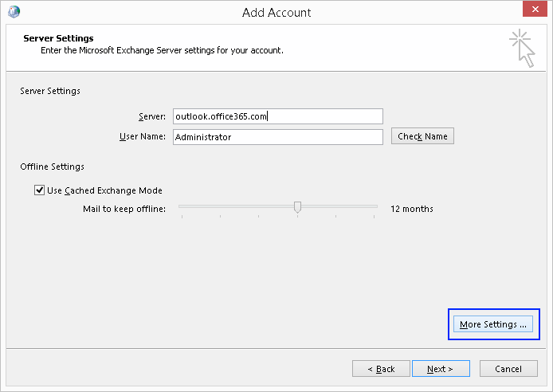The width and height of the screenshot is (553, 392).
Task: Click the Use Cached Exchange Mode label text
Action: click(104, 190)
